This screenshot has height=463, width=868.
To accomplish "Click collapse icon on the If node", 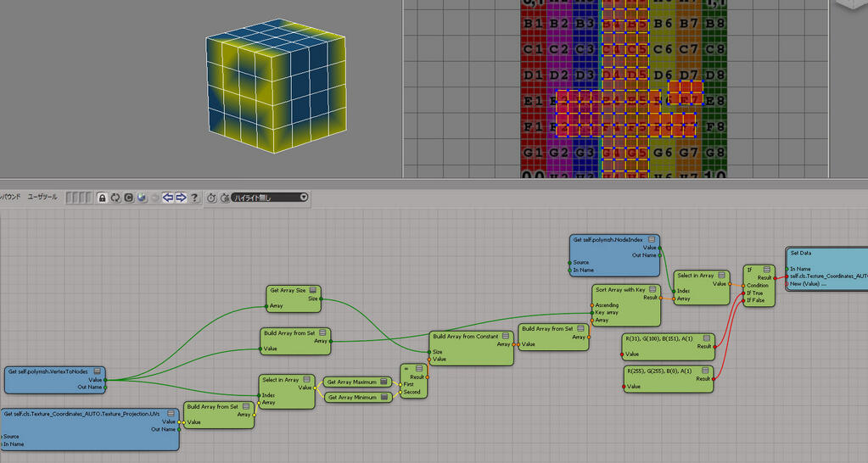I will coord(766,269).
